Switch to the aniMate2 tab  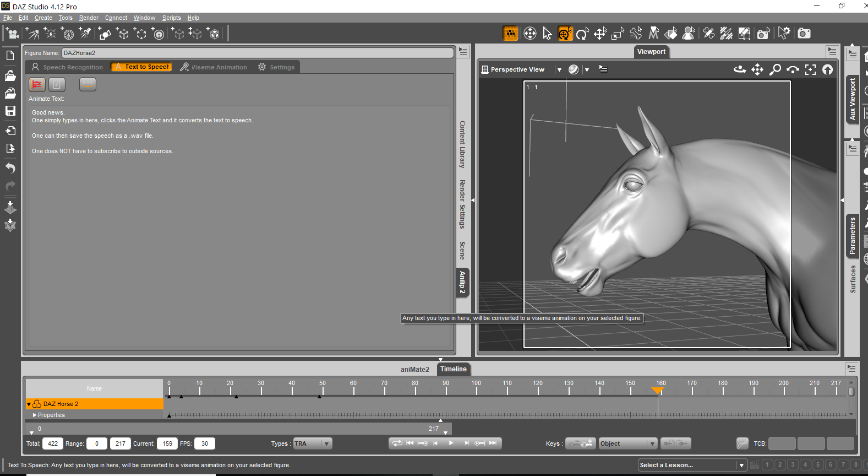pyautogui.click(x=414, y=370)
